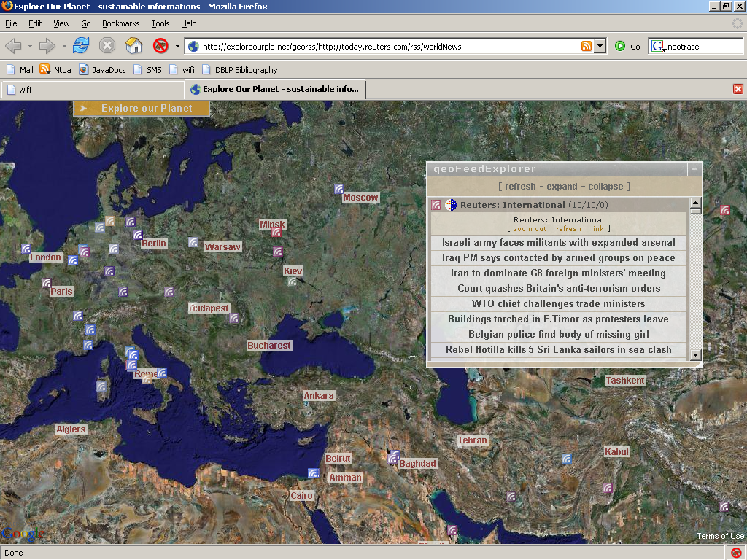Image resolution: width=747 pixels, height=560 pixels.
Task: Click the red Adblock toolbar icon
Action: point(160,46)
